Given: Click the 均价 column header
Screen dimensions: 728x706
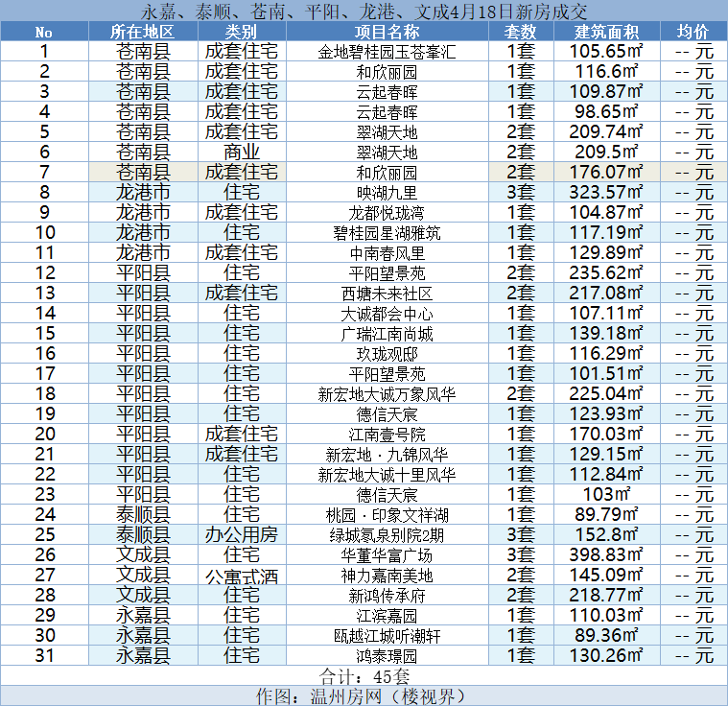Looking at the screenshot, I should [x=693, y=32].
